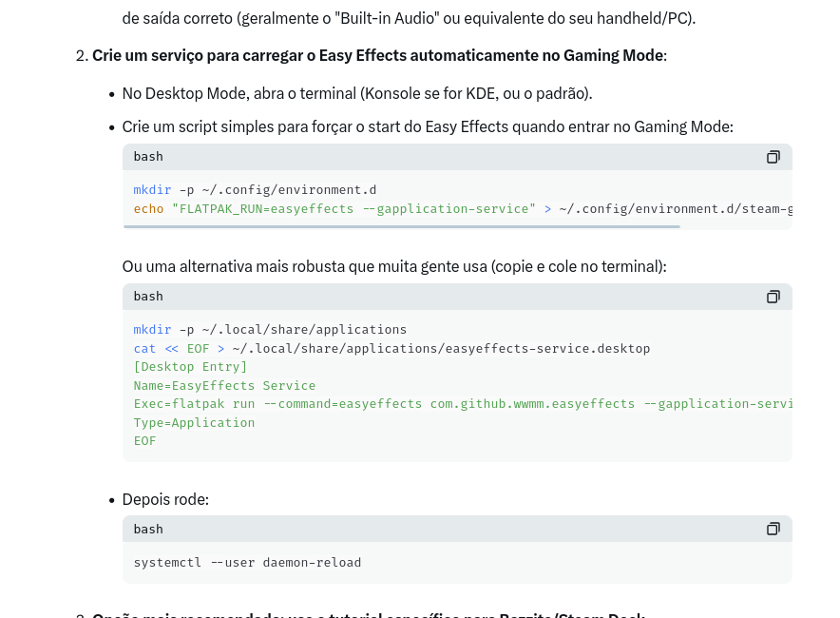Click the 'No Desktop Mode, abra o terminal' bullet
The height and width of the screenshot is (618, 840).
(x=357, y=93)
